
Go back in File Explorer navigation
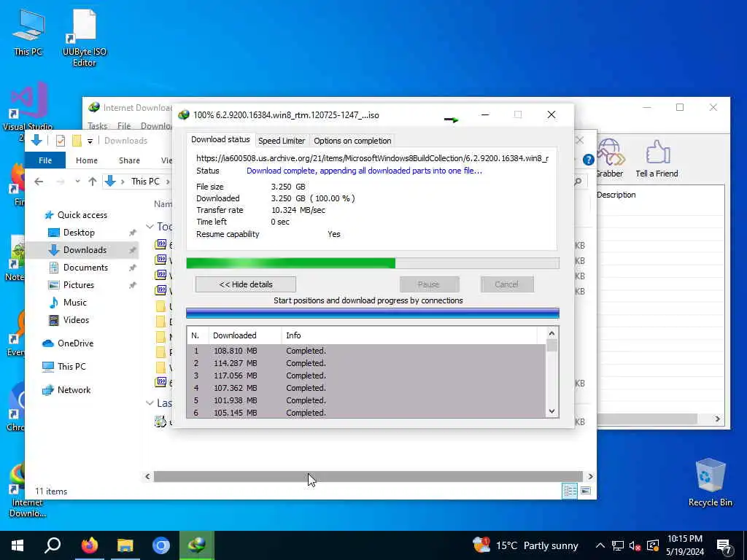coord(39,182)
